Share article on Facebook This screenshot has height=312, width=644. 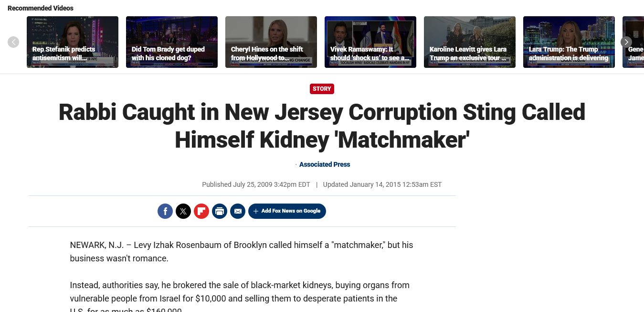[165, 211]
